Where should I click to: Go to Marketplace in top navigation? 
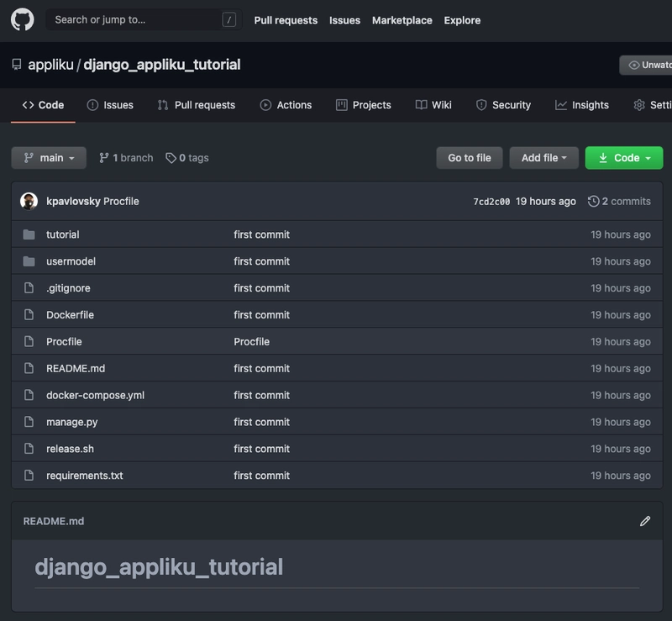click(x=402, y=20)
